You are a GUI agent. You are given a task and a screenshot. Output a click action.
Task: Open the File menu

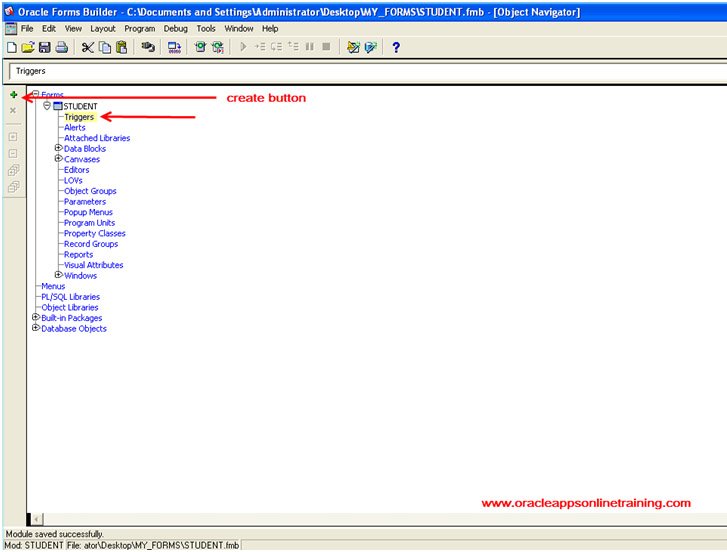27,29
